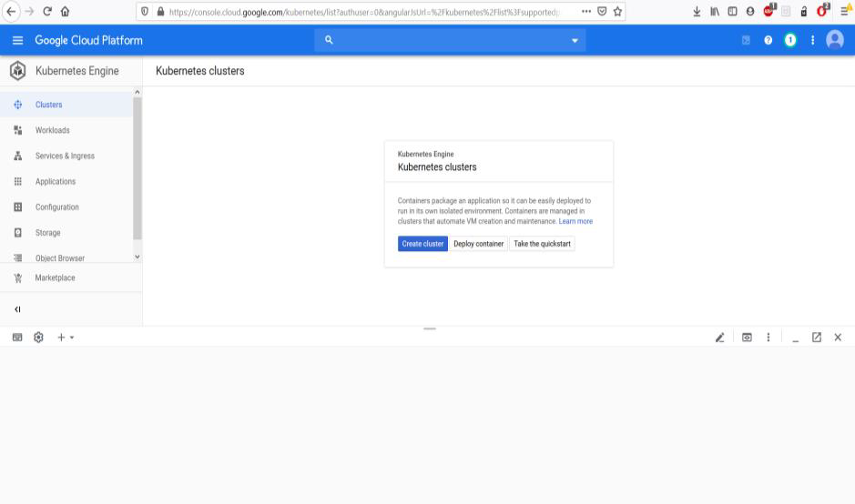Collapse the Kubernetes Engine side menu
The height and width of the screenshot is (504, 855).
16,309
